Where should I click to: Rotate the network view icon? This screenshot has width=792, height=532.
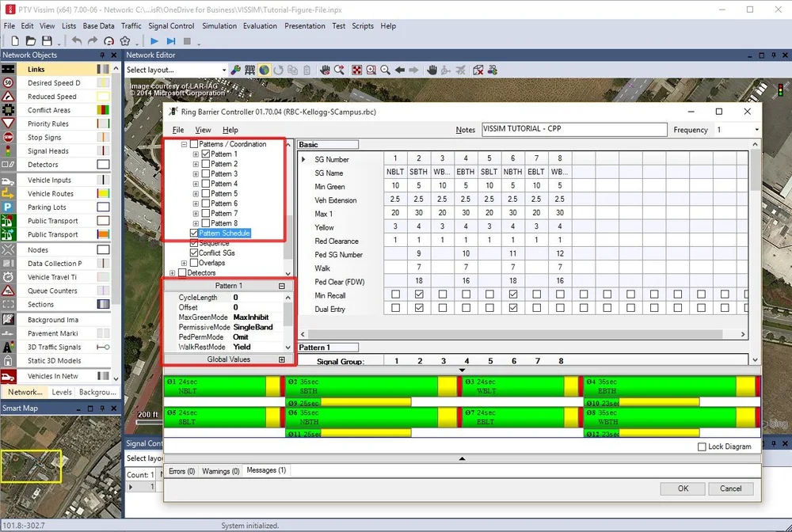[x=277, y=70]
